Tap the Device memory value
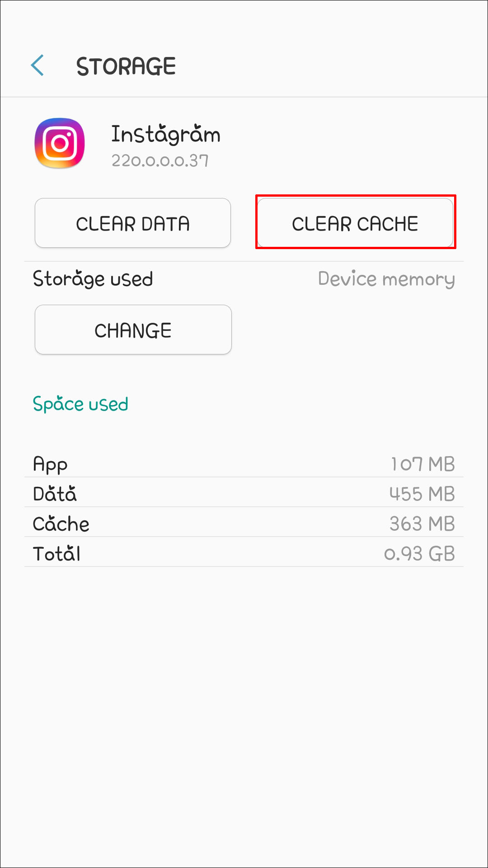 (386, 279)
